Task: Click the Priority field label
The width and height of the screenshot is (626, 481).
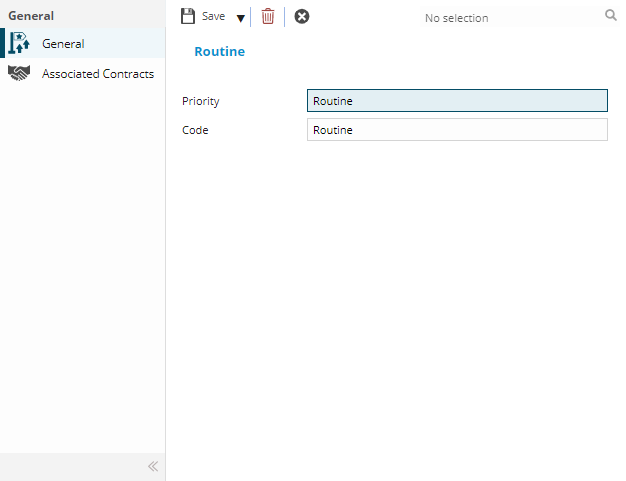Action: (200, 101)
